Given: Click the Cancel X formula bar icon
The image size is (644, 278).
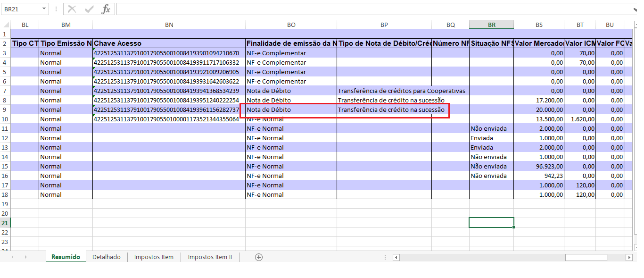Looking at the screenshot, I should click(x=72, y=9).
